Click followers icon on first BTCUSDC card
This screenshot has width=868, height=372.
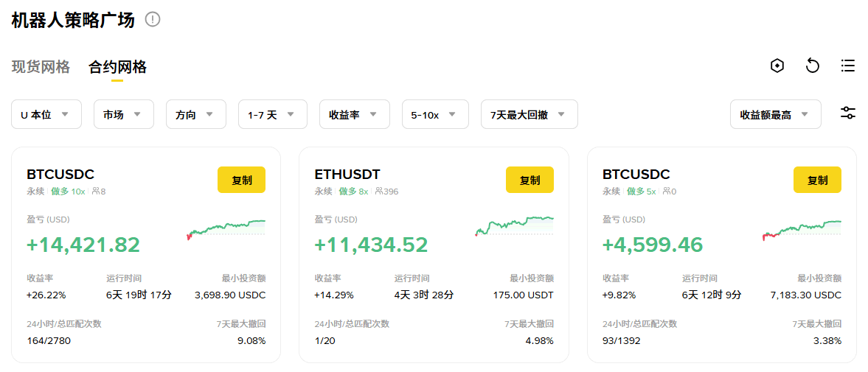coord(95,192)
